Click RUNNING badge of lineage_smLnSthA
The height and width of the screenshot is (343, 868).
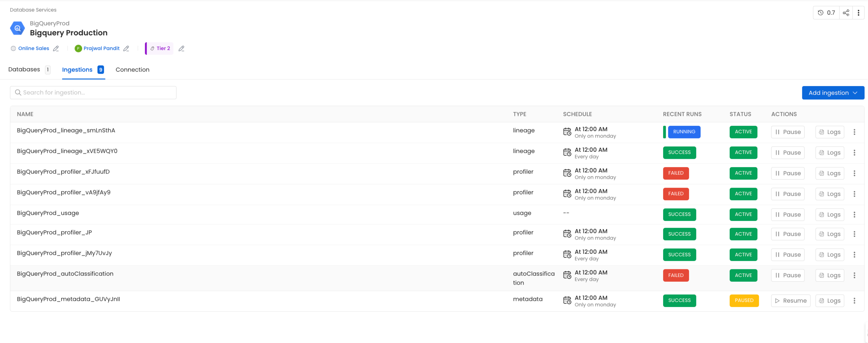[x=684, y=132]
